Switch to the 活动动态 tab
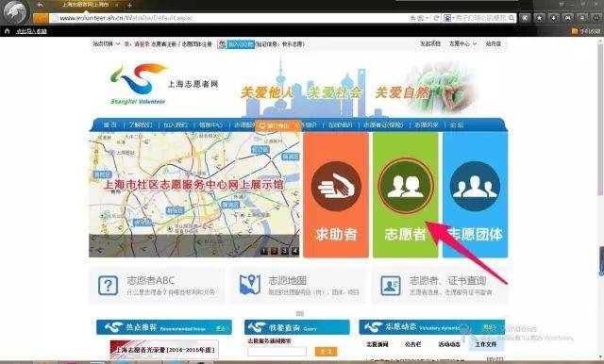604x364 pixels. [449, 344]
